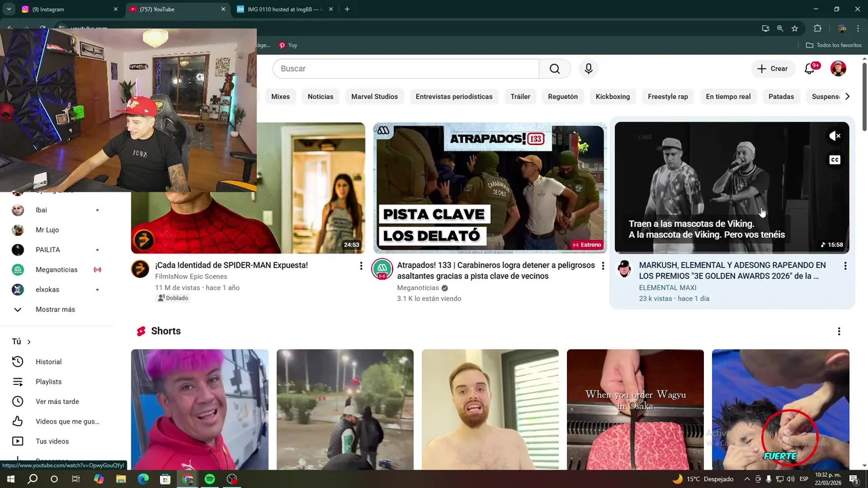Open options menu for the Spider-Man video
Image resolution: width=868 pixels, height=488 pixels.
tap(361, 266)
